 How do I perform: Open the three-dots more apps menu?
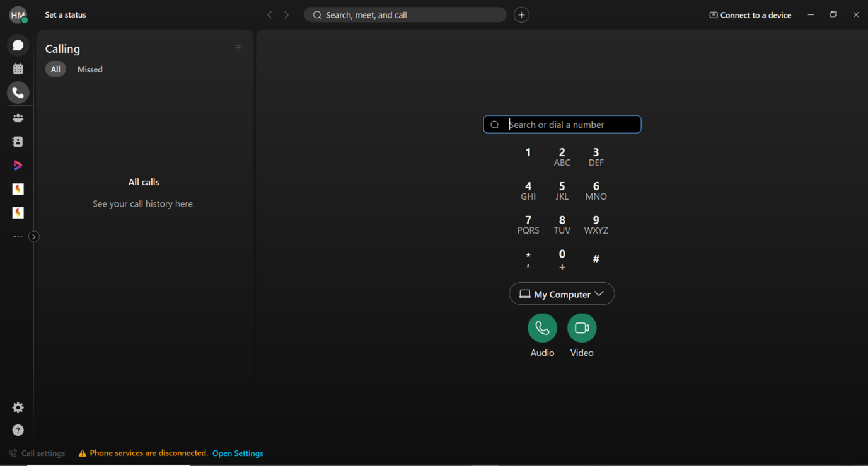click(18, 237)
